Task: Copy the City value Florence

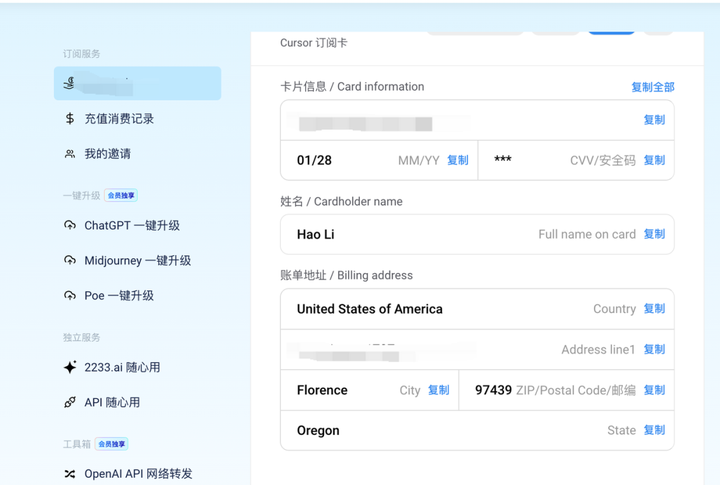Action: [x=439, y=390]
